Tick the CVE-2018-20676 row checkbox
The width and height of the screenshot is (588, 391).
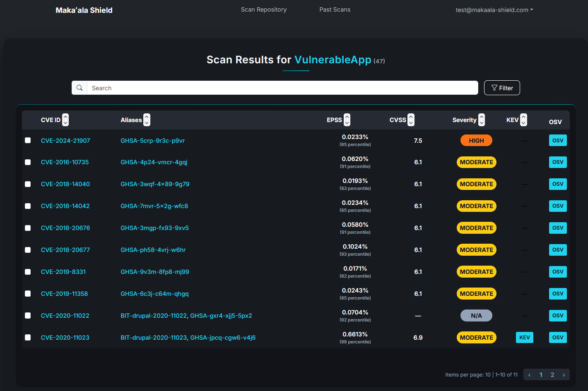pyautogui.click(x=28, y=228)
